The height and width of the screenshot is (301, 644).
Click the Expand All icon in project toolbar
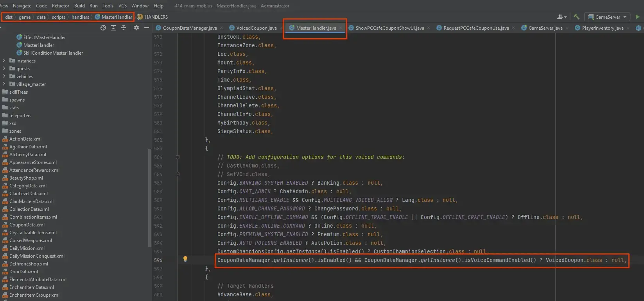click(x=113, y=28)
